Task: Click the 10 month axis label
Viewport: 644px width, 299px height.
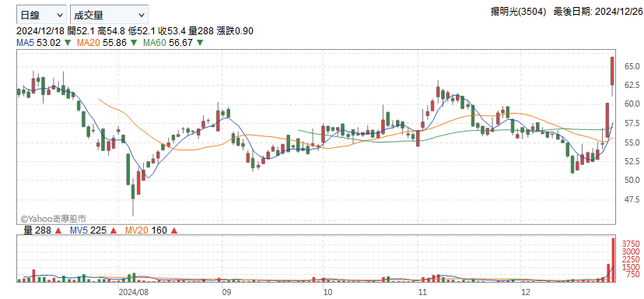Action: [327, 291]
